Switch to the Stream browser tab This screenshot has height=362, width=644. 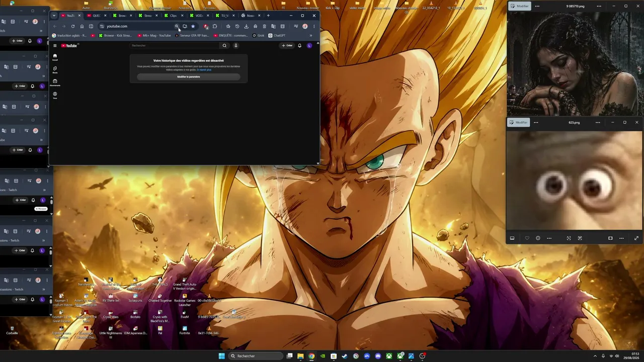[x=148, y=16]
